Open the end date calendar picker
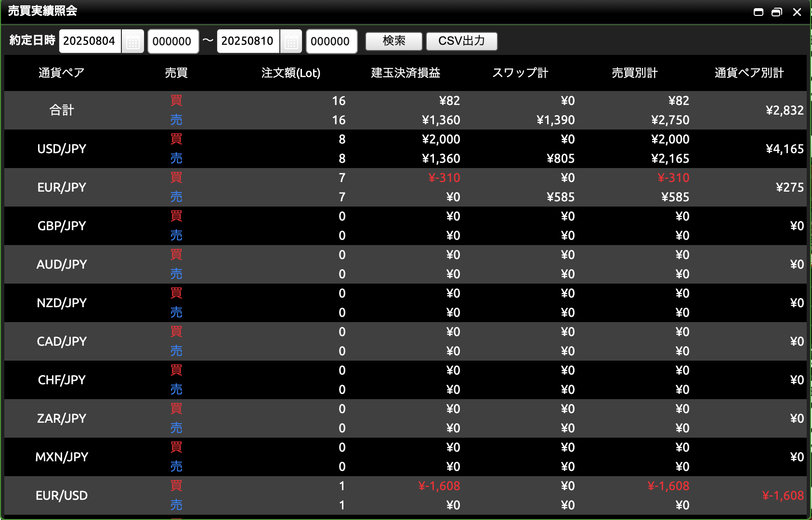This screenshot has height=520, width=812. click(291, 41)
